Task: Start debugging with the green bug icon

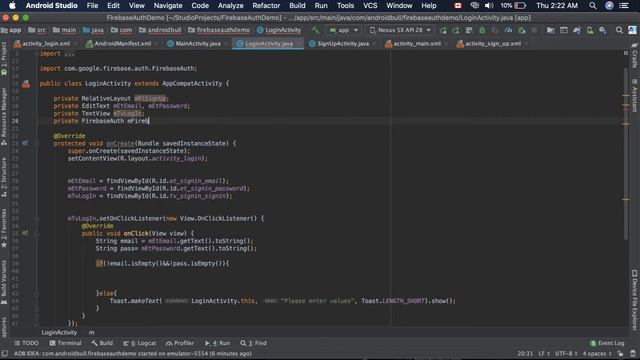Action: tap(482, 30)
